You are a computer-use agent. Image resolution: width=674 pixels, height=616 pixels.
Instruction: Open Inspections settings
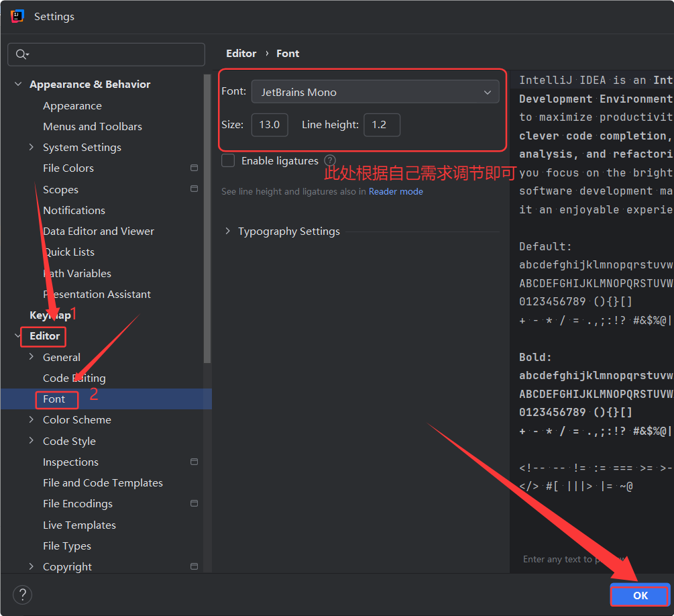tap(70, 462)
